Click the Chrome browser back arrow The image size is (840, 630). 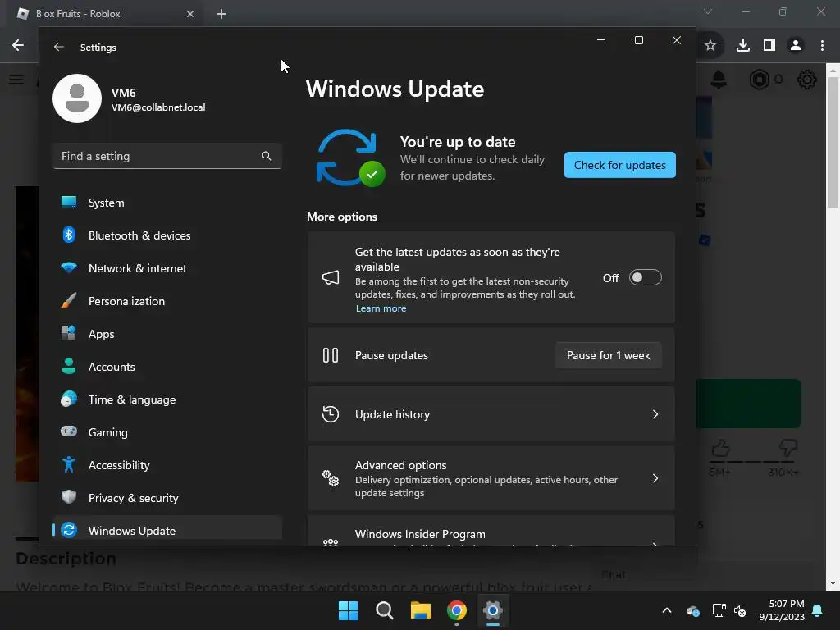[x=18, y=45]
